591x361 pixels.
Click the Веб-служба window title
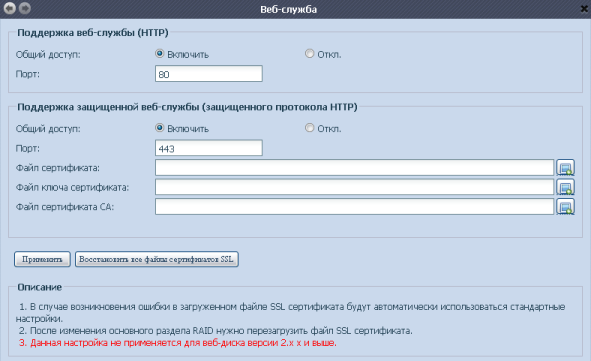pos(288,9)
